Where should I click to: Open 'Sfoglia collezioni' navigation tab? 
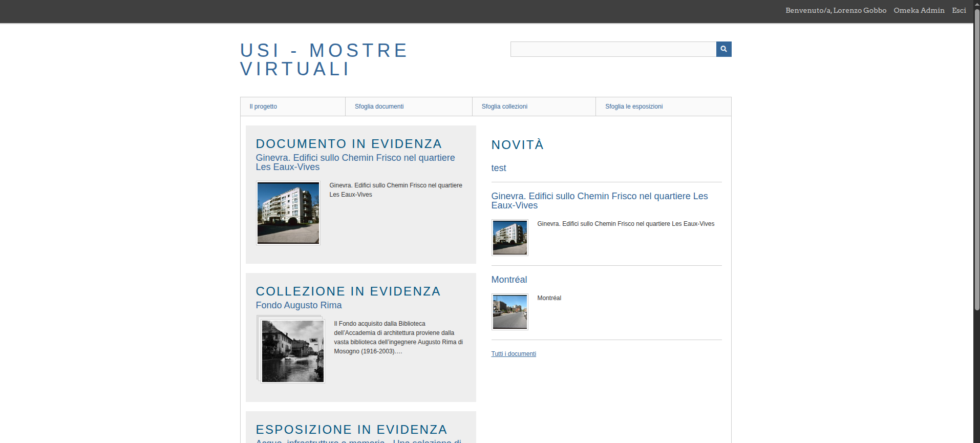tap(504, 107)
